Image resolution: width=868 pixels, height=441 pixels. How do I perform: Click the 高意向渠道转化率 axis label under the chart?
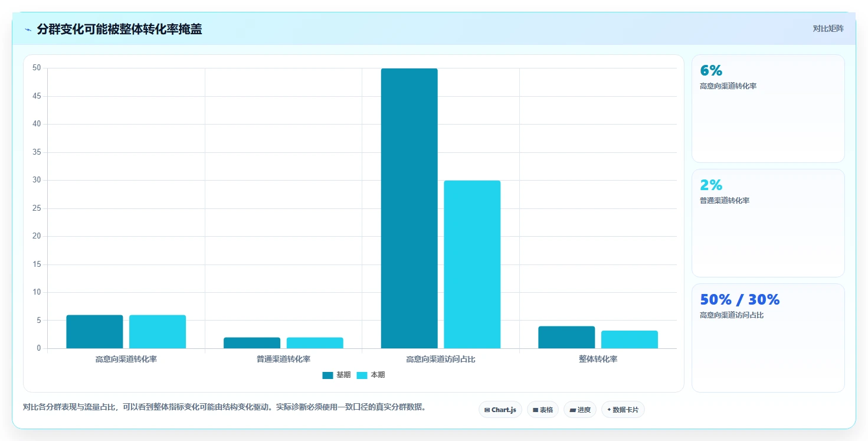pos(126,359)
